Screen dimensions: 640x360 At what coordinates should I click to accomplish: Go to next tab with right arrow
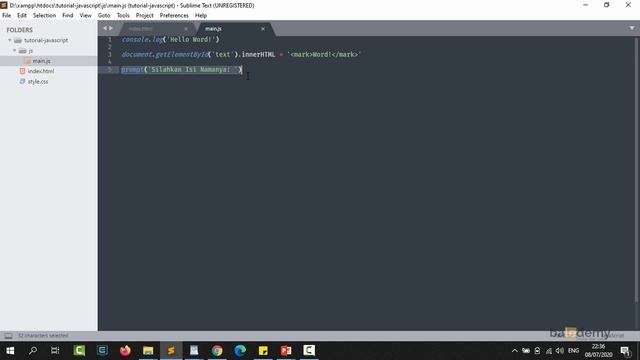[111, 28]
